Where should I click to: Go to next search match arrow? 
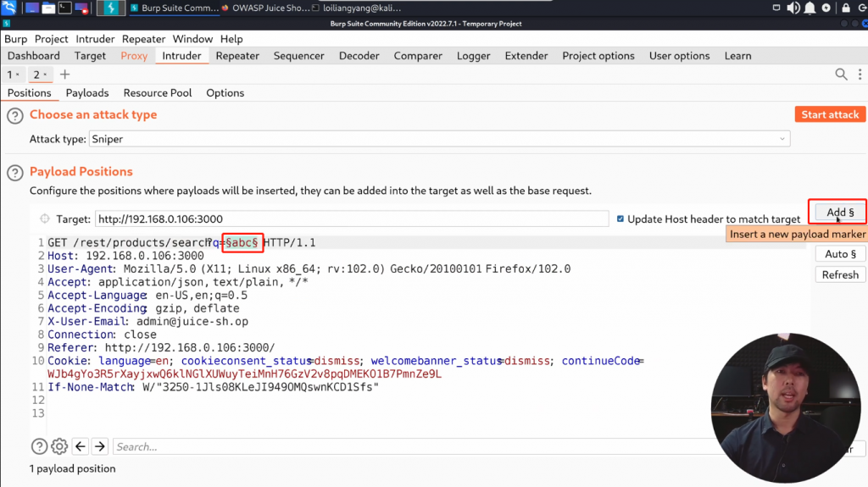pyautogui.click(x=100, y=446)
